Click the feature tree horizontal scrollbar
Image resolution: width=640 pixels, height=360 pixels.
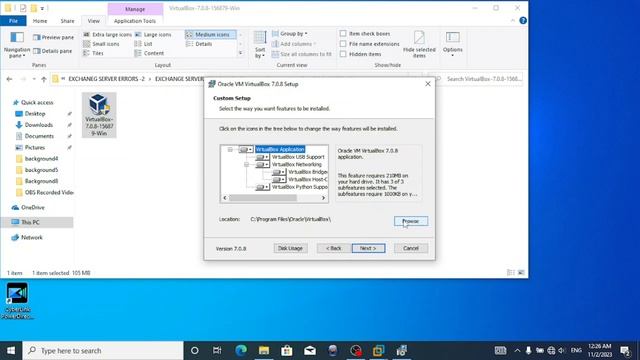pos(263,198)
